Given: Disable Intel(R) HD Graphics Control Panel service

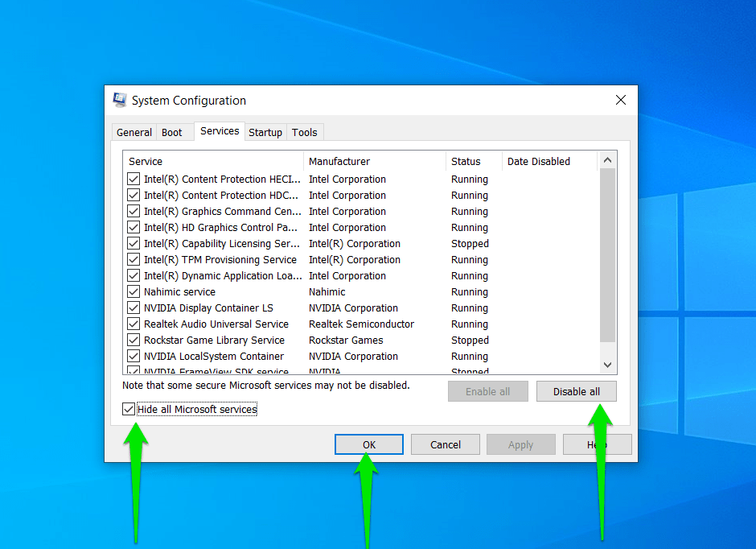Looking at the screenshot, I should point(133,227).
